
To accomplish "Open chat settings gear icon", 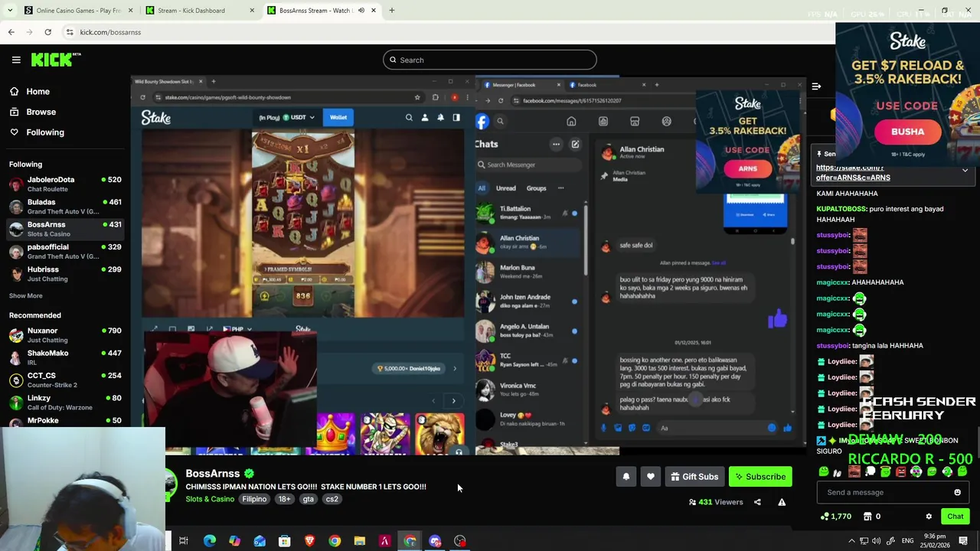I will [x=929, y=517].
